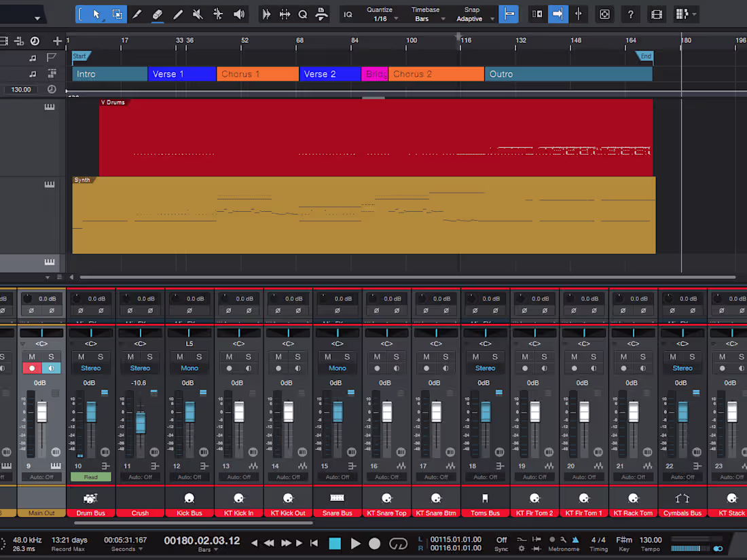Click return to zero transport button
747x560 pixels.
coord(314,543)
